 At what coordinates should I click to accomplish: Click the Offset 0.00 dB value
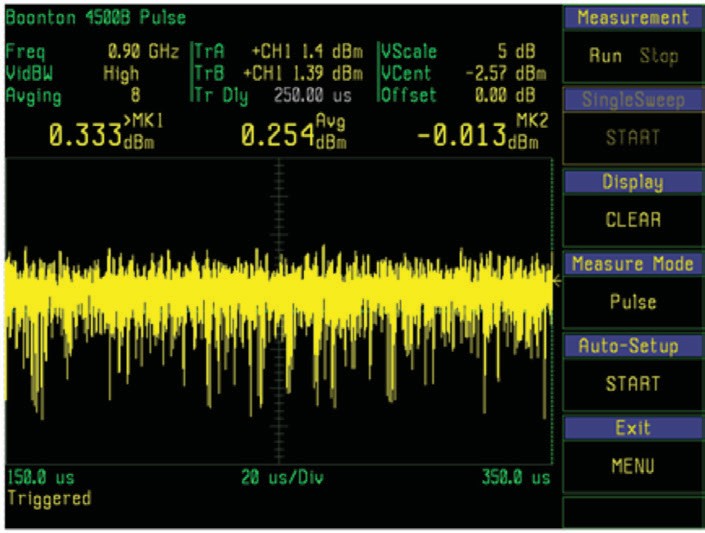point(505,95)
